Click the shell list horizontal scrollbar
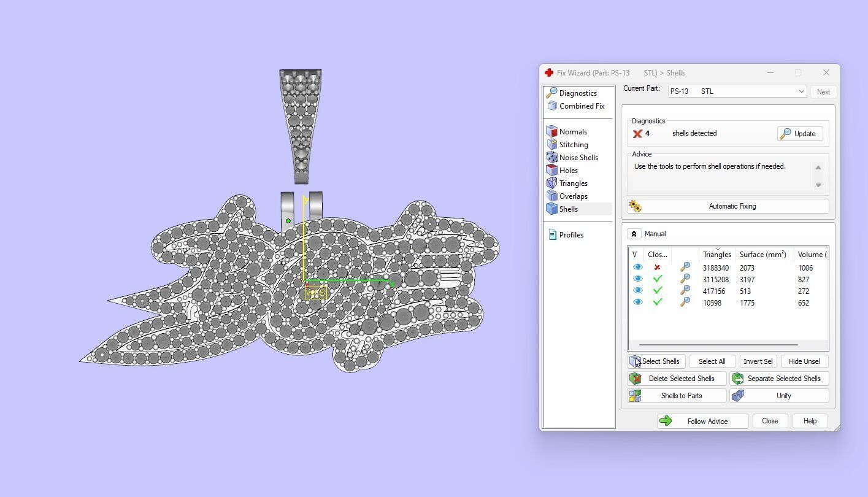Viewport: 868px width, 497px height. click(718, 345)
